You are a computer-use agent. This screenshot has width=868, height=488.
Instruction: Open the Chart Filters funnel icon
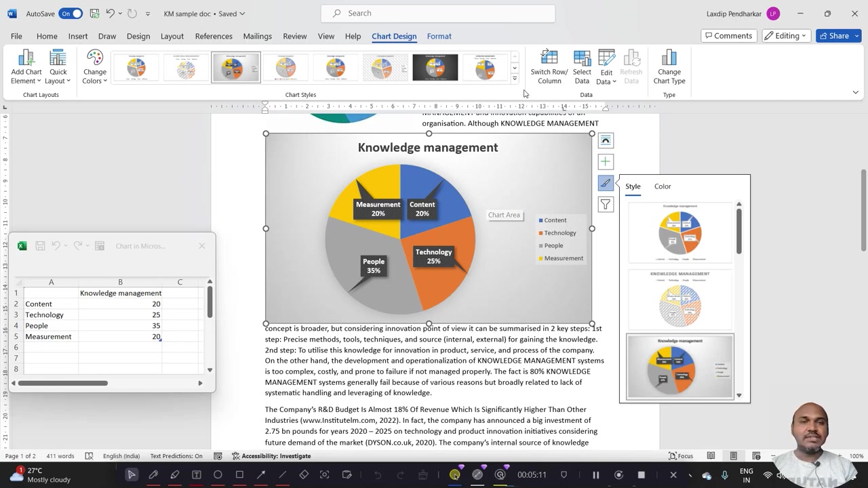605,204
